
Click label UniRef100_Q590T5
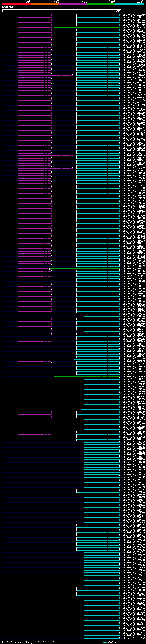[x=134, y=550]
